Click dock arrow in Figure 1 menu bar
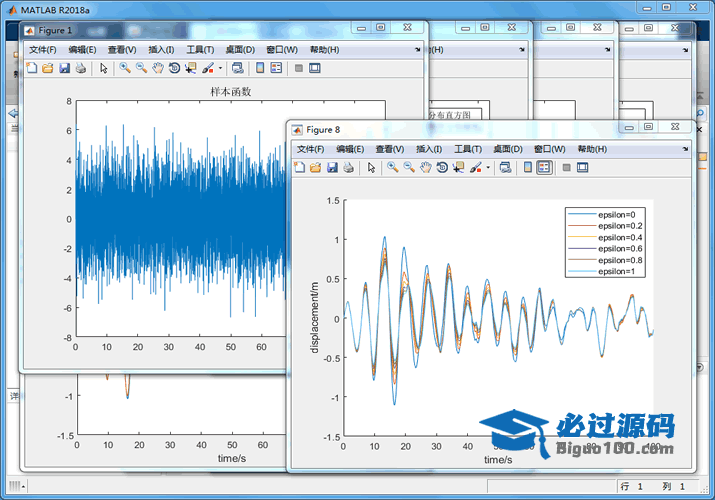The width and height of the screenshot is (715, 500). (x=418, y=50)
